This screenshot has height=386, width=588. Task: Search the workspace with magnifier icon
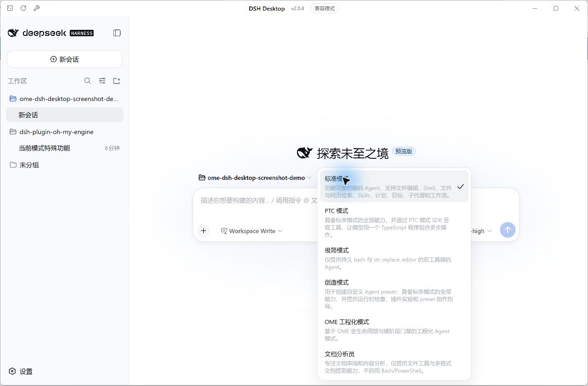(x=88, y=81)
